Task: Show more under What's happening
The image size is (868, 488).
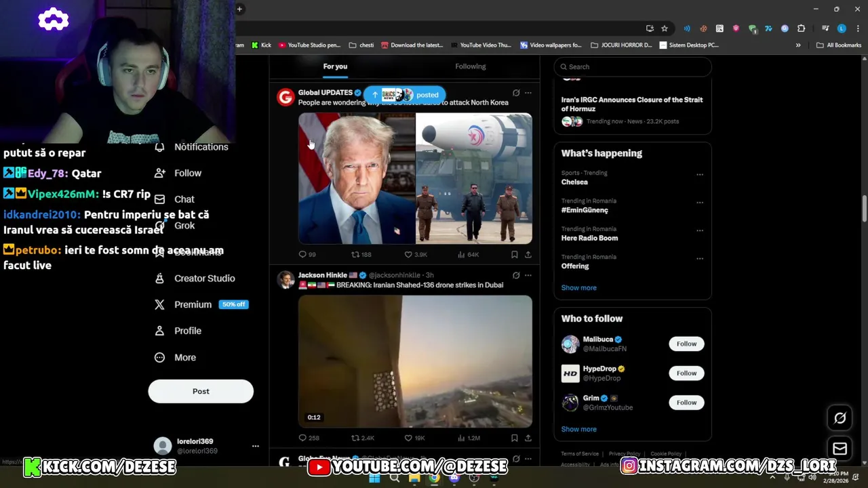Action: point(578,288)
